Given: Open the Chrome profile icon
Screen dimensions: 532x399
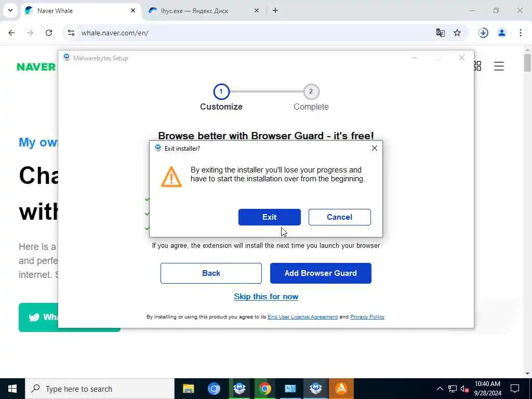Looking at the screenshot, I should coord(502,33).
